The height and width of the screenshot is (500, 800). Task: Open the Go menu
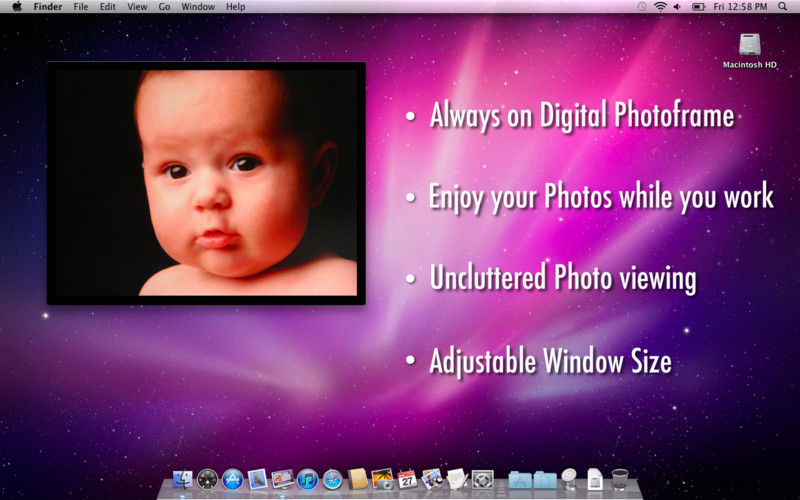[x=164, y=7]
